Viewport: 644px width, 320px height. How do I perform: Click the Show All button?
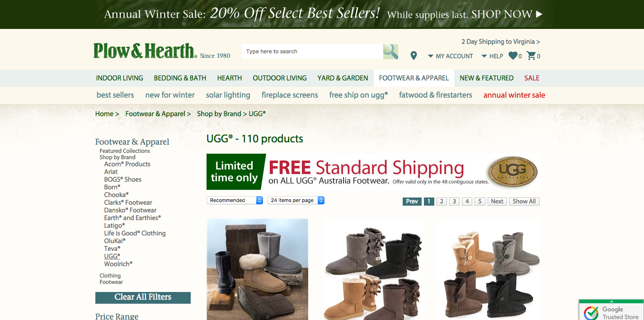point(524,202)
